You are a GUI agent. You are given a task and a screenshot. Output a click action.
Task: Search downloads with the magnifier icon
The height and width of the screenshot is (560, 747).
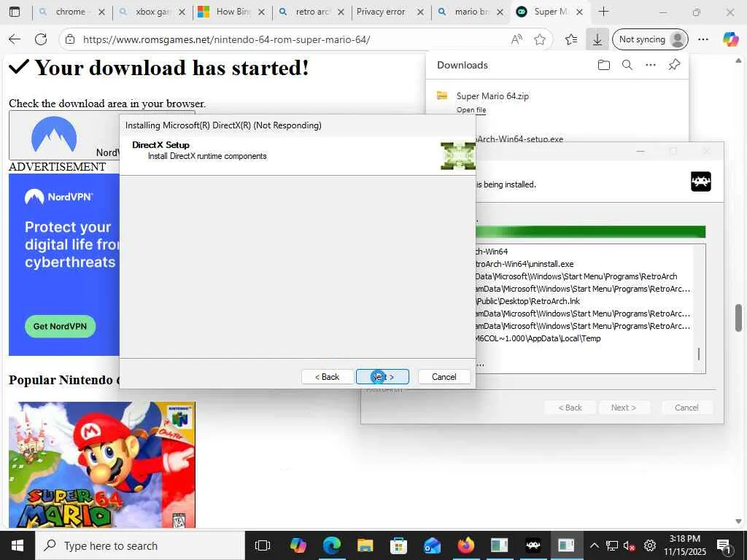[627, 65]
